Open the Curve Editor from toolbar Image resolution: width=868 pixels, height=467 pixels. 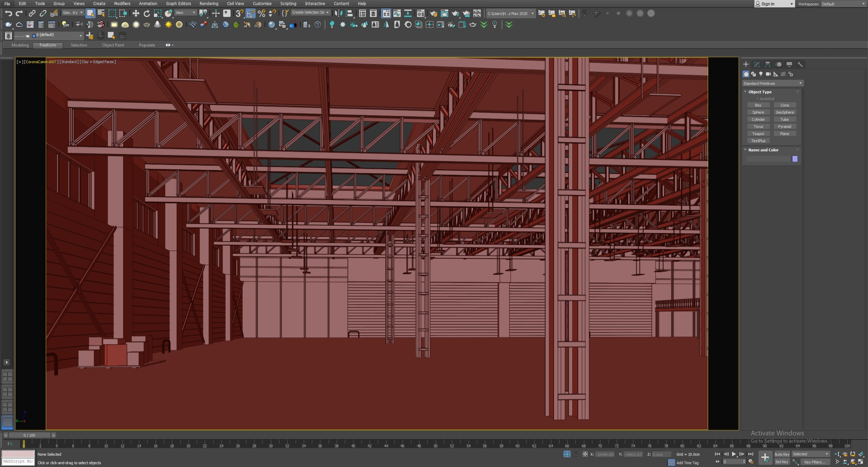(397, 14)
